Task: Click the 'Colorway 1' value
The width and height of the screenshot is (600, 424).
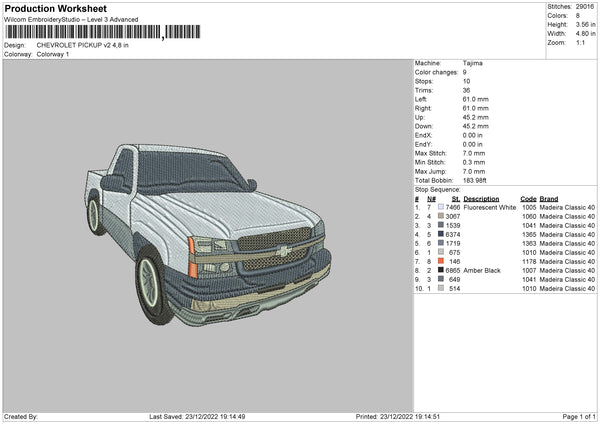Action: point(53,54)
